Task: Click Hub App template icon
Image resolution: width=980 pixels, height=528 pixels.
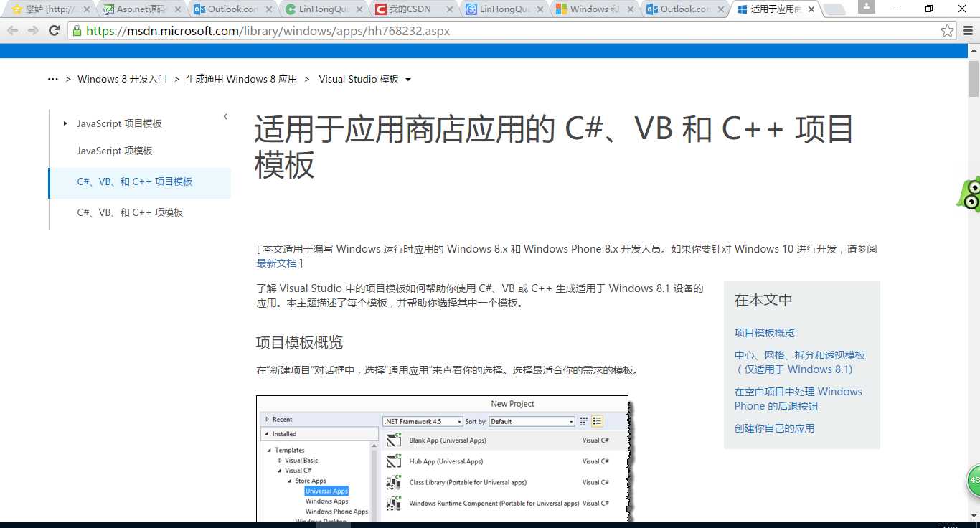Action: click(x=394, y=461)
